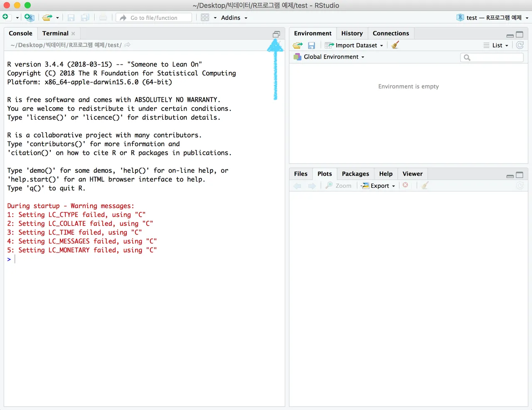Screen dimensions: 532x410
Task: Click the Save document icon
Action: [71, 17]
